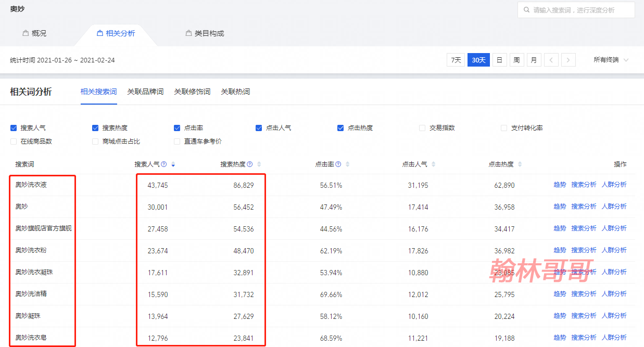Open 人群分析 for 奥妙洗衣液
Screen dimensions: 644x347
[614, 185]
